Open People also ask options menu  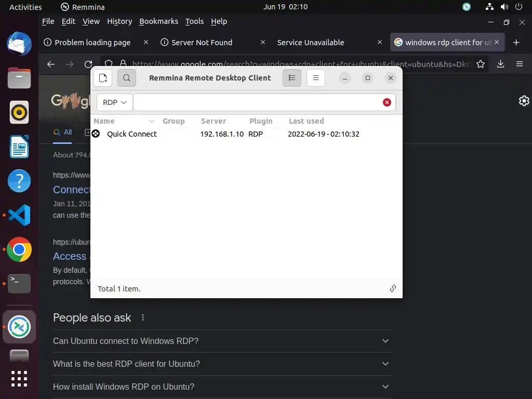pos(143,317)
